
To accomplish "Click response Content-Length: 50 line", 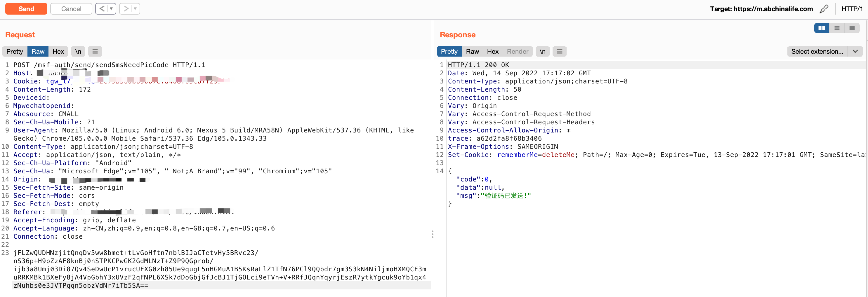I will (485, 89).
